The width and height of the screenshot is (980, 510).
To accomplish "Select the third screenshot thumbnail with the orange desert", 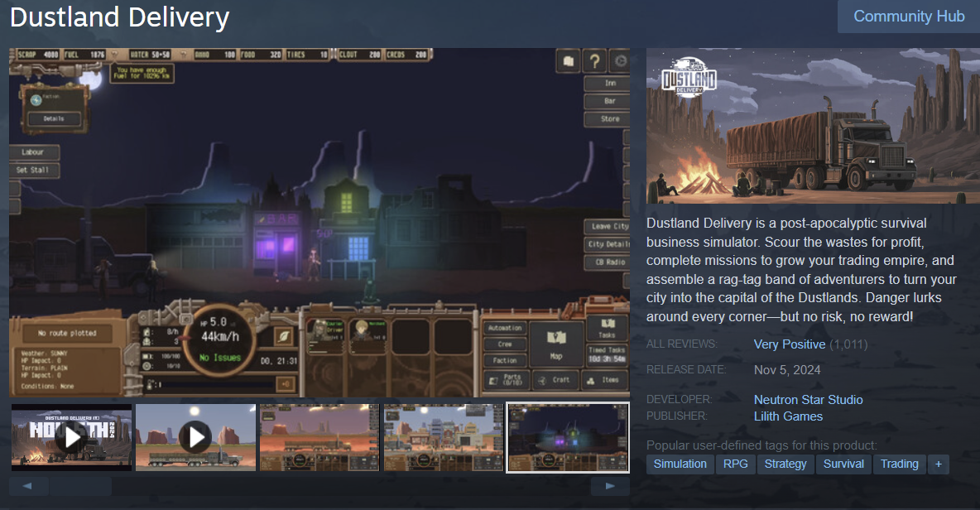I will 319,437.
